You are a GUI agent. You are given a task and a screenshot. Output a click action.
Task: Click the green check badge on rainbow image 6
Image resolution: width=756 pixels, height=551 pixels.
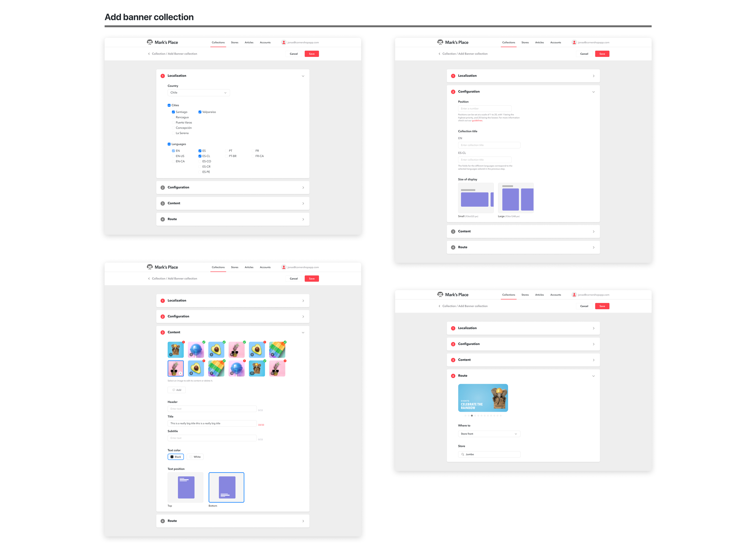[x=285, y=342]
